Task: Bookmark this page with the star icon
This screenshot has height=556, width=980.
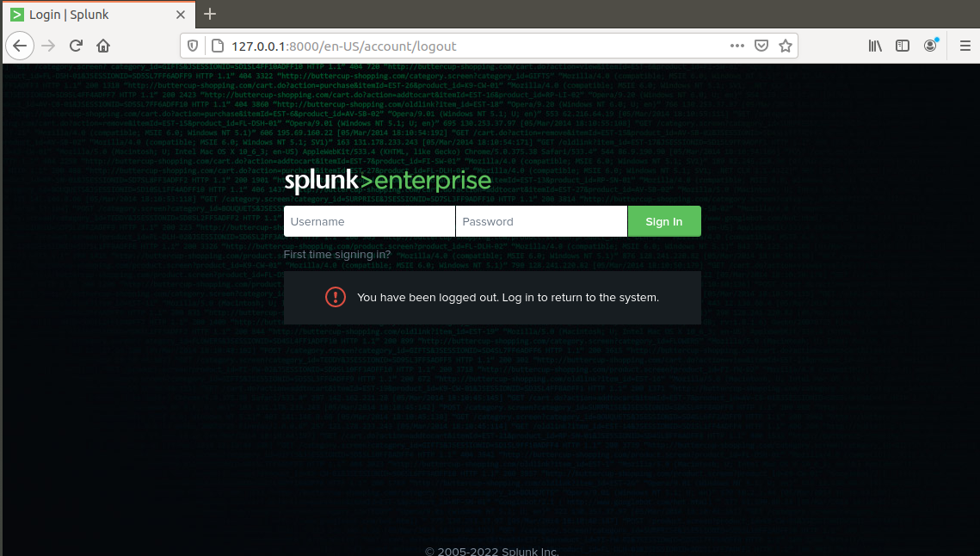Action: (786, 46)
